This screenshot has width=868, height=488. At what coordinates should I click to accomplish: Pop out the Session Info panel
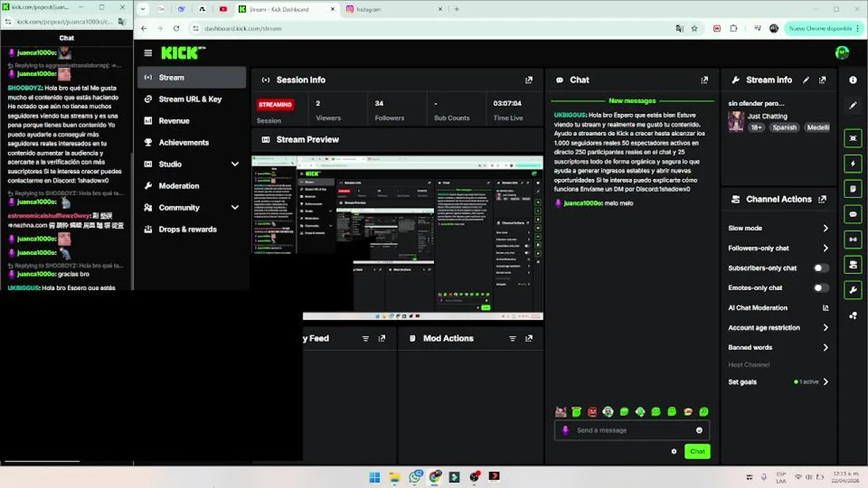[529, 80]
